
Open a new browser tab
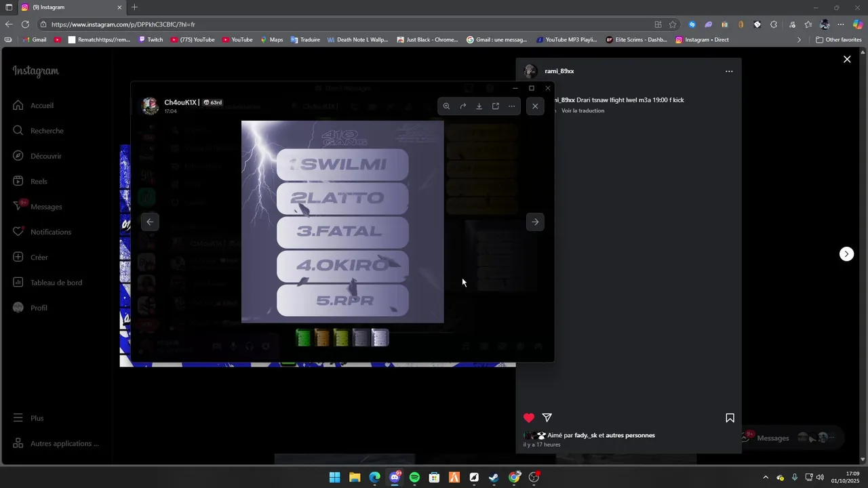point(134,7)
